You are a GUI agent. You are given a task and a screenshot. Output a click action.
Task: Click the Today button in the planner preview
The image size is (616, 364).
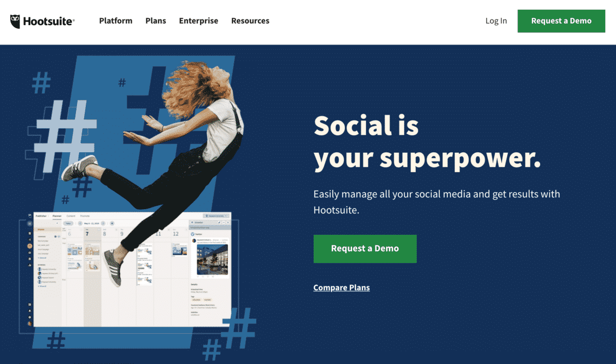[x=68, y=224]
